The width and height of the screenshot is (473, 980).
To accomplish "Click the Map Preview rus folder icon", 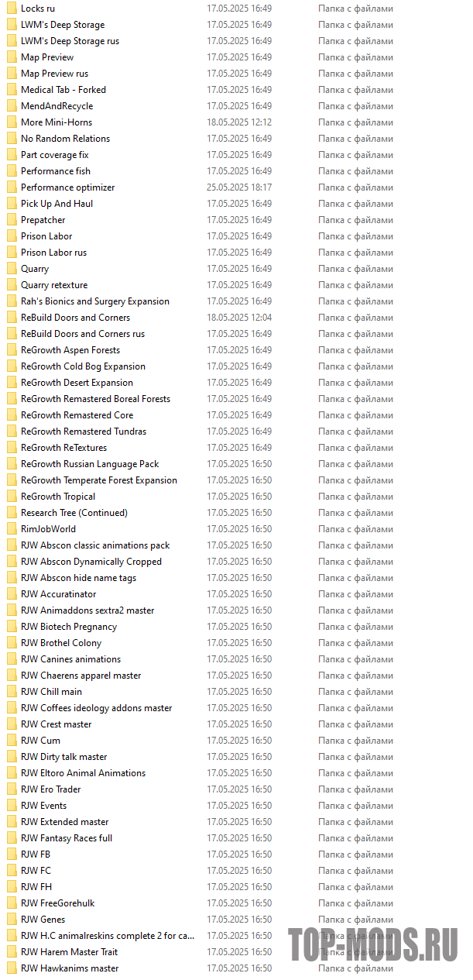I will click(11, 74).
